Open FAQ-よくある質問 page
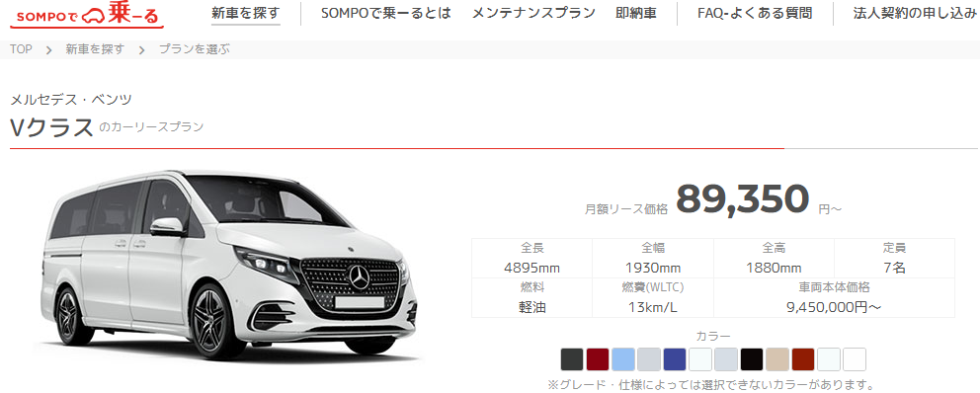The width and height of the screenshot is (980, 393). point(755,13)
